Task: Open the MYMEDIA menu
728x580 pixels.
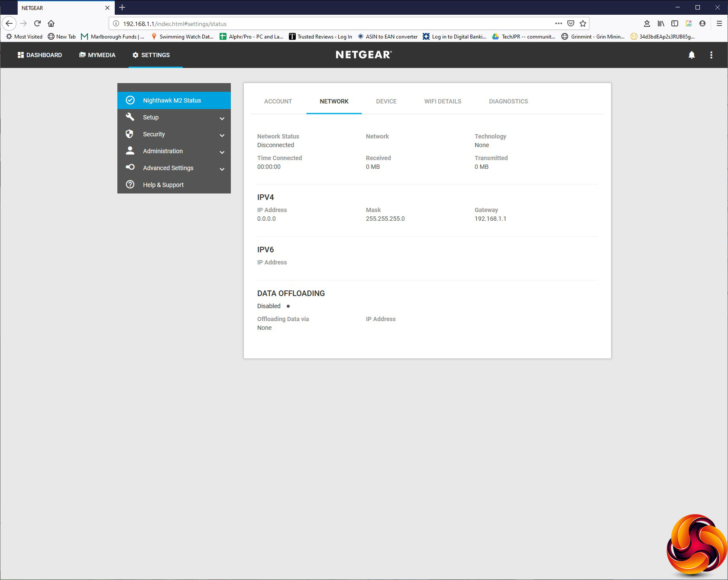Action: pyautogui.click(x=97, y=55)
